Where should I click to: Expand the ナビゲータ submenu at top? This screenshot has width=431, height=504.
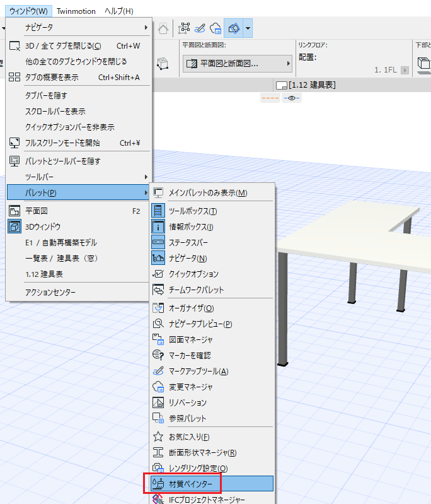point(79,27)
